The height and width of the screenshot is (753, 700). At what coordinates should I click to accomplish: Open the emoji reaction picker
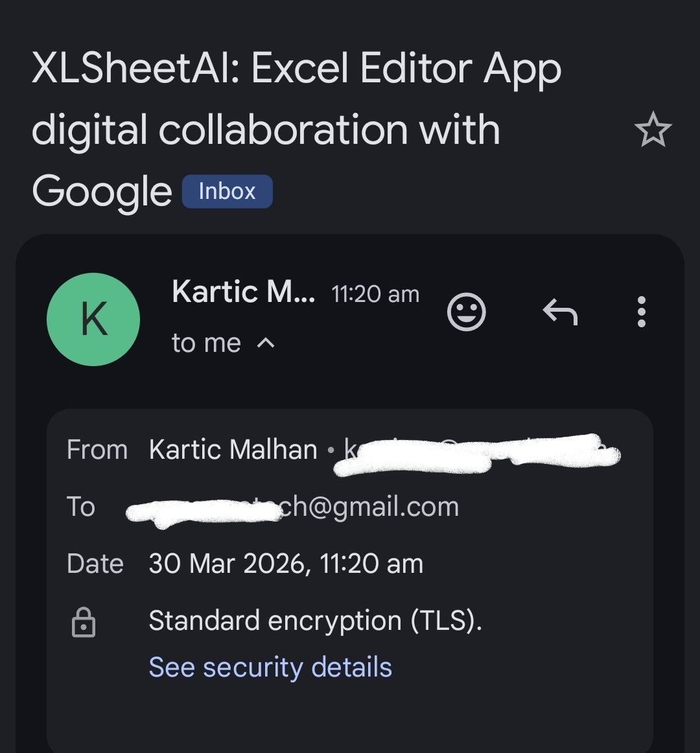466,312
